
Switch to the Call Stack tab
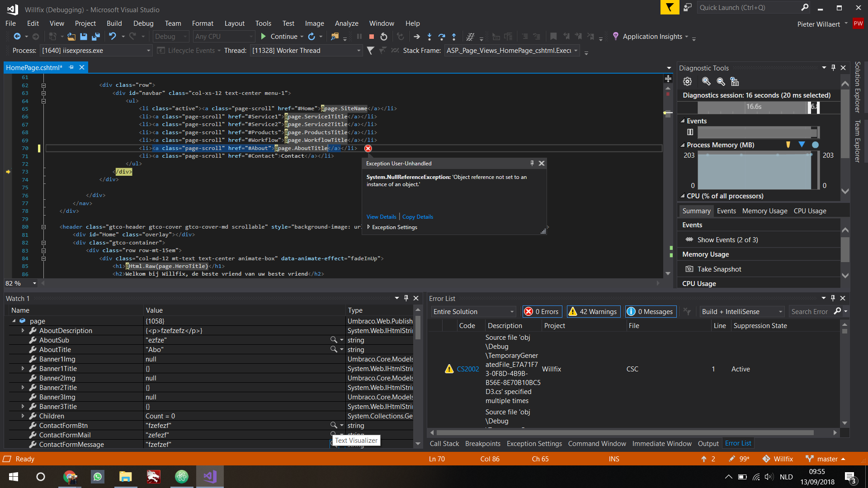coord(444,444)
